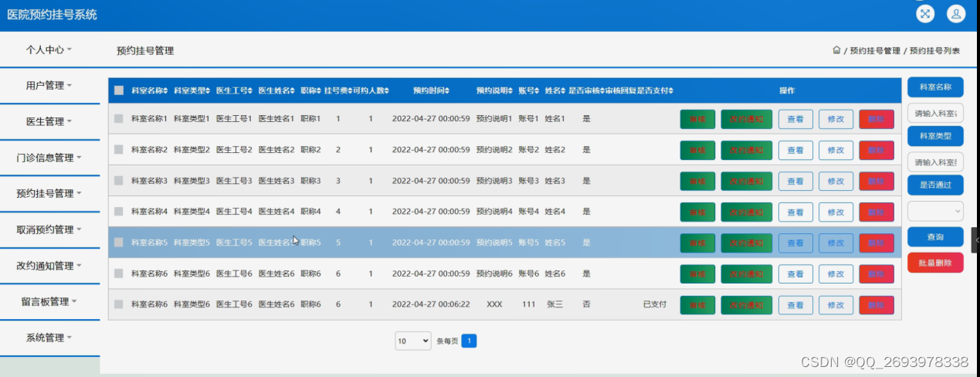Click the collapse arrow handle on right edge
The width and height of the screenshot is (980, 377).
pyautogui.click(x=976, y=240)
